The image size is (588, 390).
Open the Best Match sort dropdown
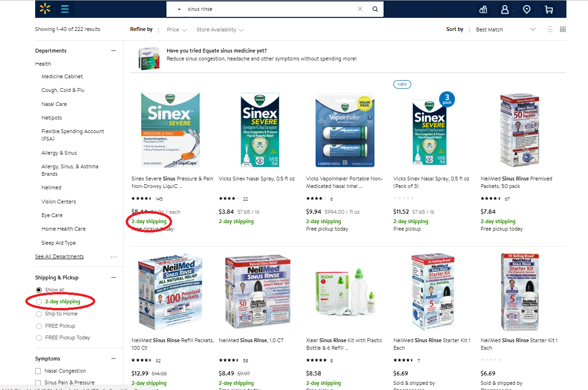(505, 30)
